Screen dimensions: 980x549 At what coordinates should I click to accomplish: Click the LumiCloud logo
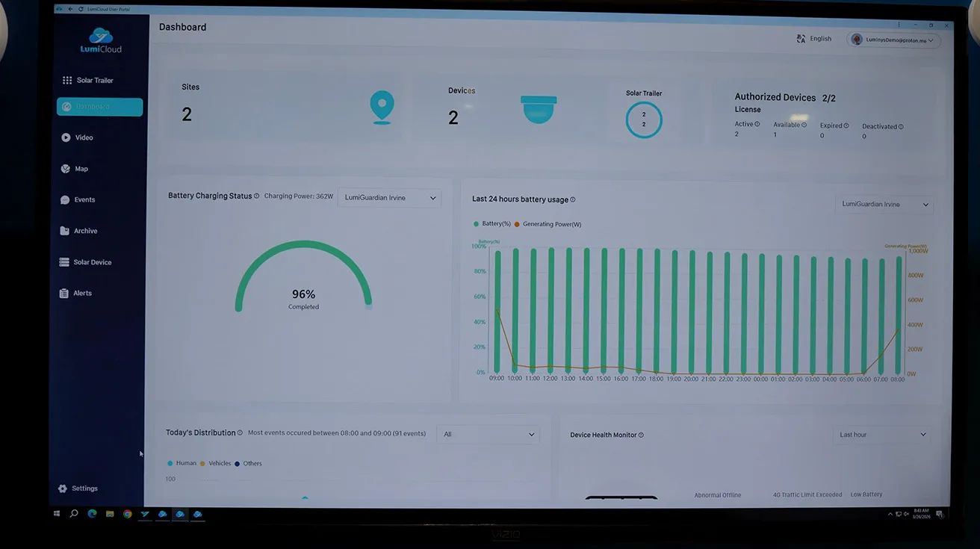pyautogui.click(x=100, y=40)
